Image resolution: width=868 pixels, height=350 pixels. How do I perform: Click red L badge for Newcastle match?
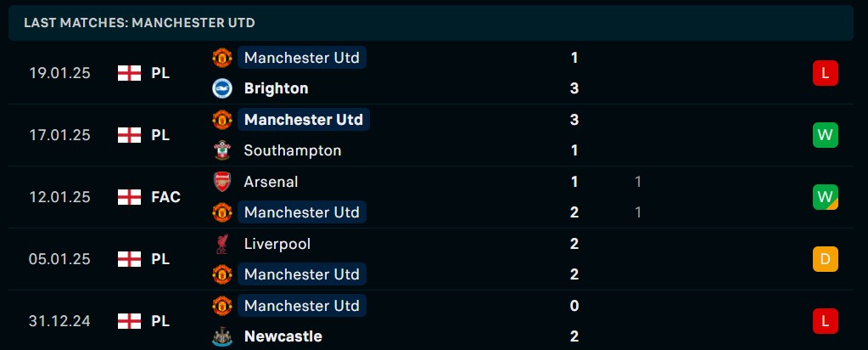(x=825, y=321)
